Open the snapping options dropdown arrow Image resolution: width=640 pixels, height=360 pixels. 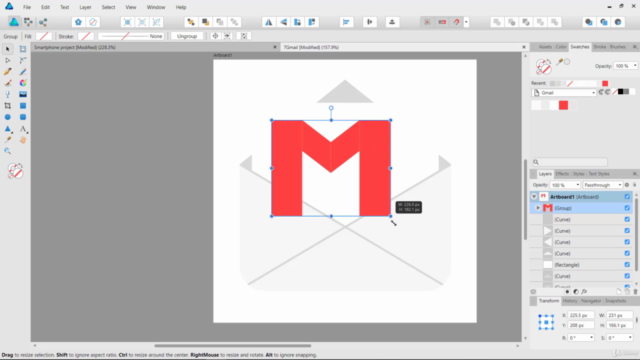pyautogui.click(x=466, y=22)
